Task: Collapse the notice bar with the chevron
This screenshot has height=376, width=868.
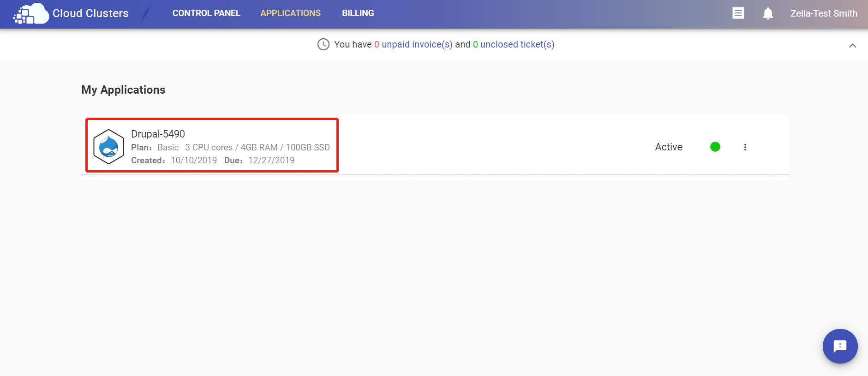Action: tap(853, 45)
